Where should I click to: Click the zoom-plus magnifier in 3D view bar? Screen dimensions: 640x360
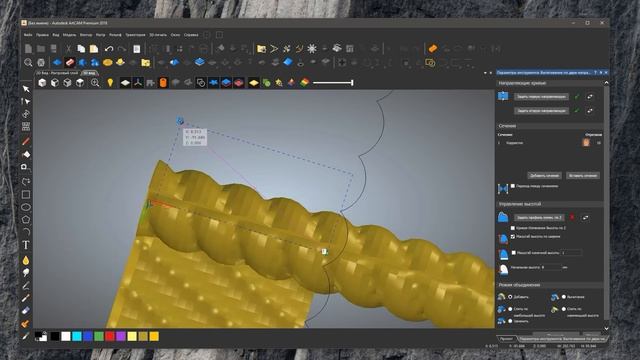pos(95,83)
